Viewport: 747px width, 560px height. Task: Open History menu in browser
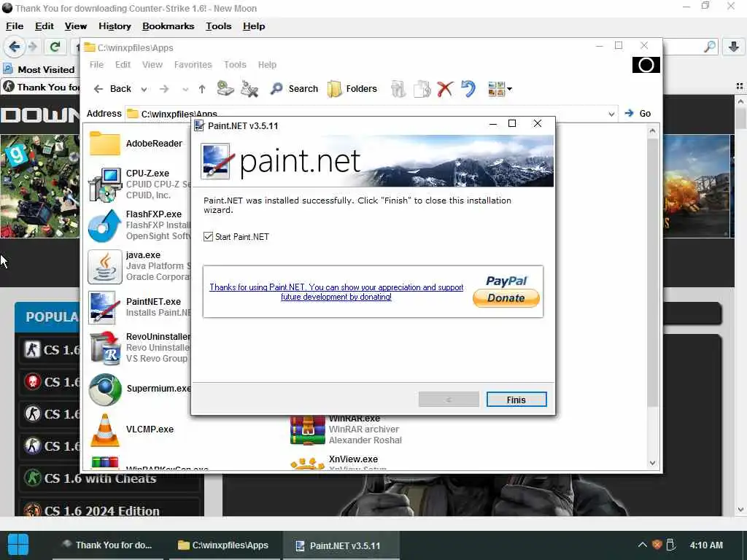(x=115, y=26)
